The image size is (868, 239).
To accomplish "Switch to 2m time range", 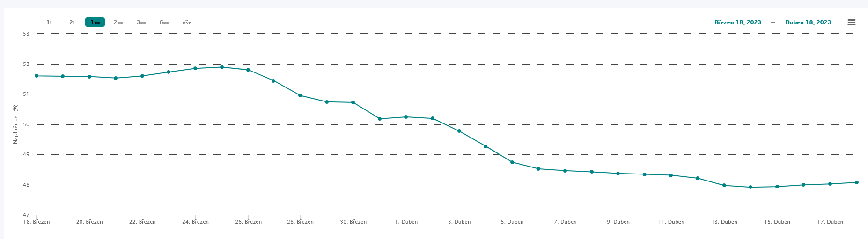I will pyautogui.click(x=118, y=22).
